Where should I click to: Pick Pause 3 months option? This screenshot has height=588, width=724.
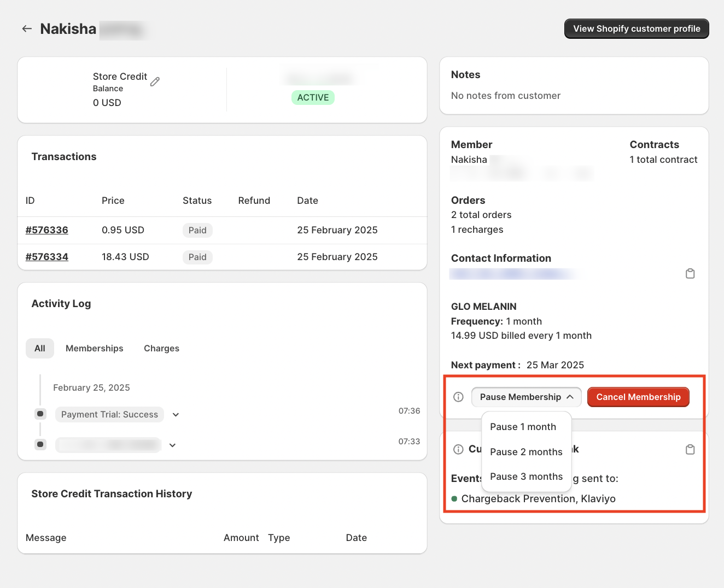click(x=526, y=477)
